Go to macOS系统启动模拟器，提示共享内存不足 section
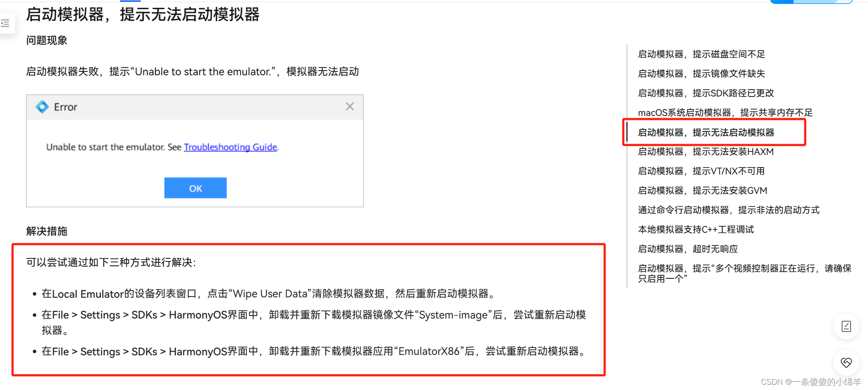 click(x=725, y=113)
